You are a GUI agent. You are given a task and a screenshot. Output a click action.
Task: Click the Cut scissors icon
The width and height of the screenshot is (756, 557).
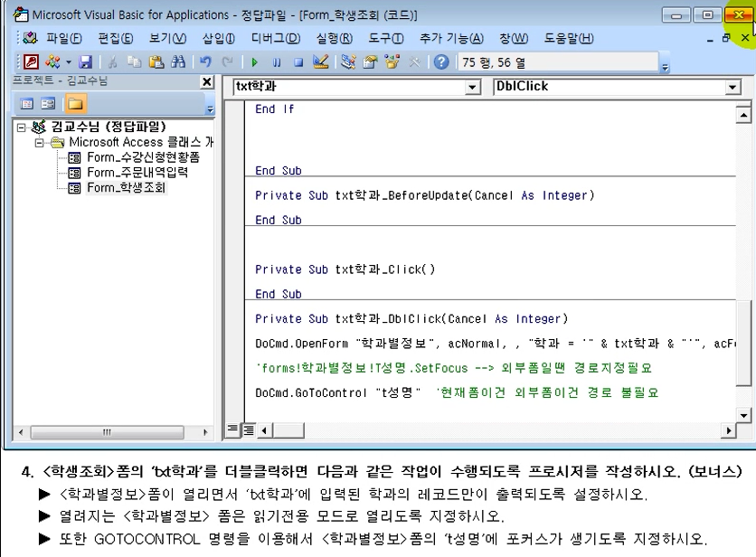pyautogui.click(x=112, y=61)
